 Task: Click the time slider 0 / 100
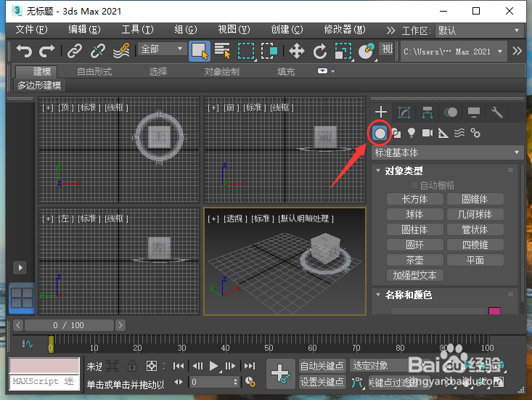point(69,325)
